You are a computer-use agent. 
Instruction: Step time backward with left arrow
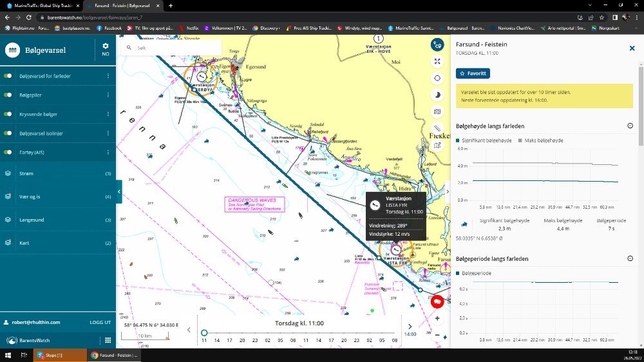pyautogui.click(x=189, y=330)
